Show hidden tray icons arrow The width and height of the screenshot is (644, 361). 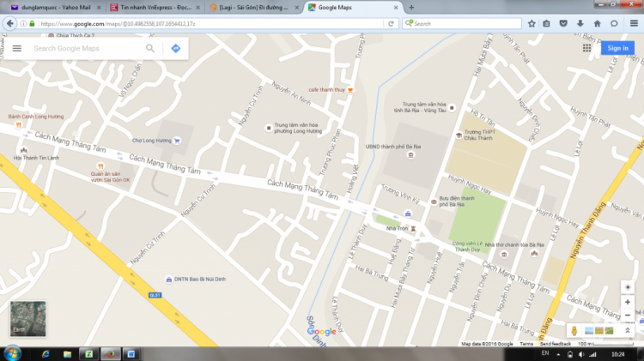click(558, 354)
